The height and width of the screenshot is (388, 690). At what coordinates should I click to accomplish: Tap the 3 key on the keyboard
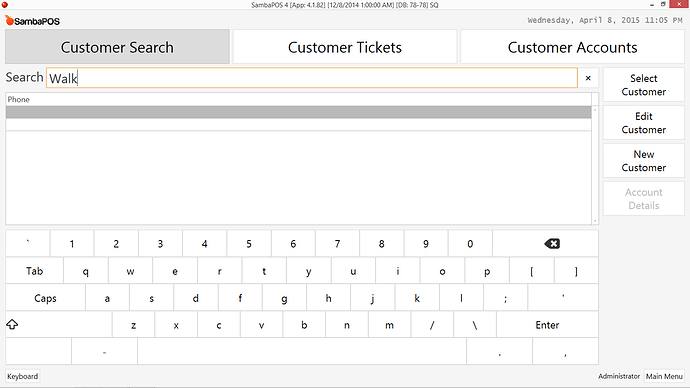(160, 243)
